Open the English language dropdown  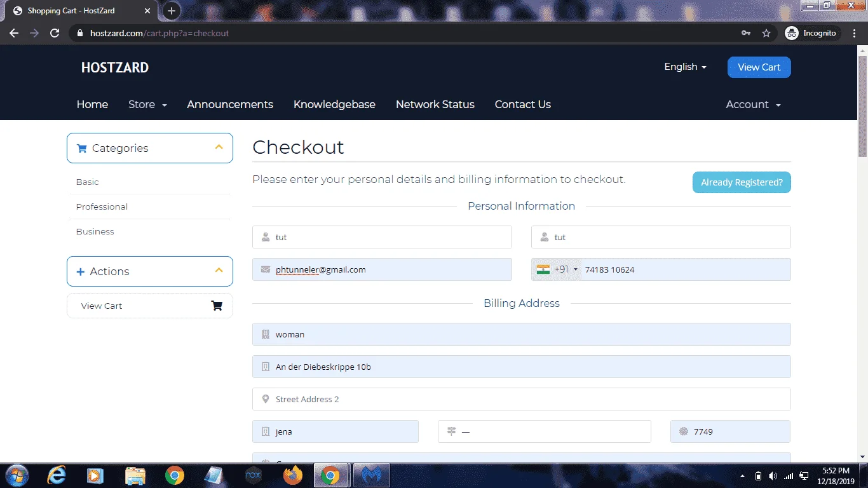click(685, 67)
